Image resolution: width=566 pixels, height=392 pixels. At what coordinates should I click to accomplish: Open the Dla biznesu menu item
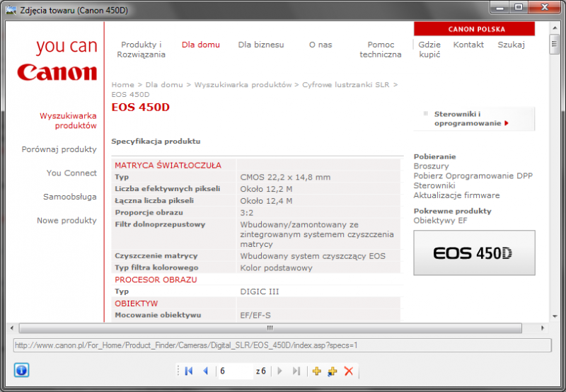click(261, 45)
